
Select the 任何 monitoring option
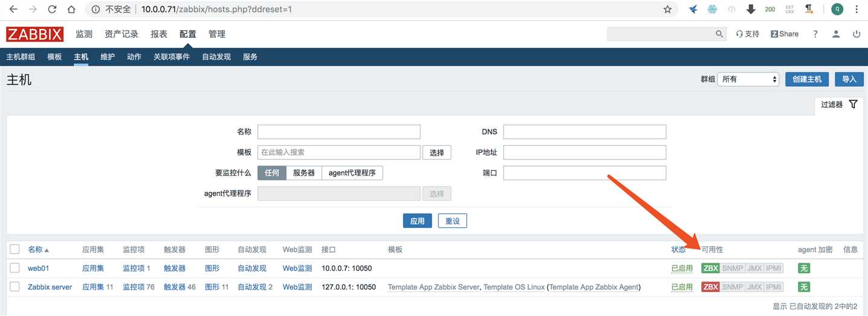pyautogui.click(x=272, y=173)
